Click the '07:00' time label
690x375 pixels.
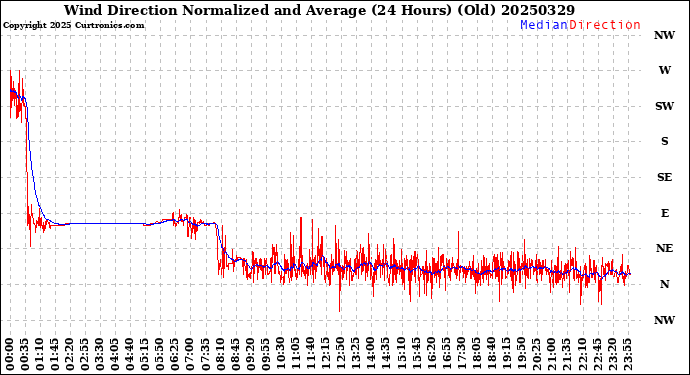190,354
